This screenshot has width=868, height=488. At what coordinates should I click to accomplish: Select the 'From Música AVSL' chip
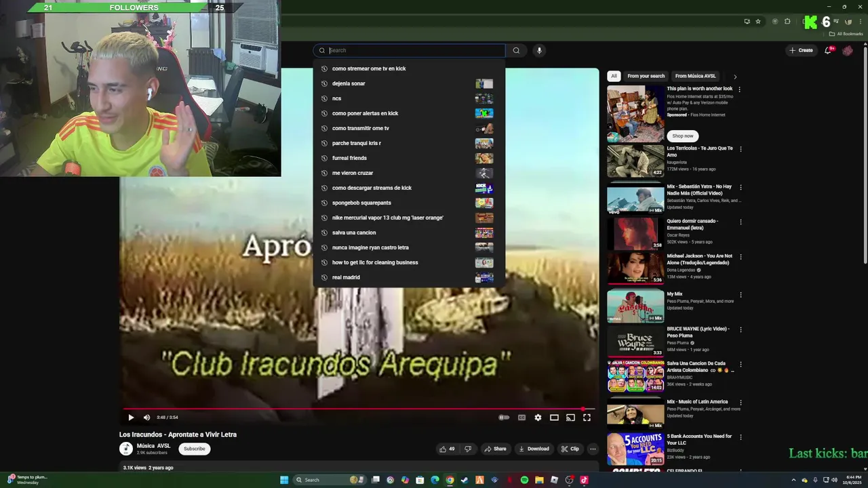coord(696,77)
